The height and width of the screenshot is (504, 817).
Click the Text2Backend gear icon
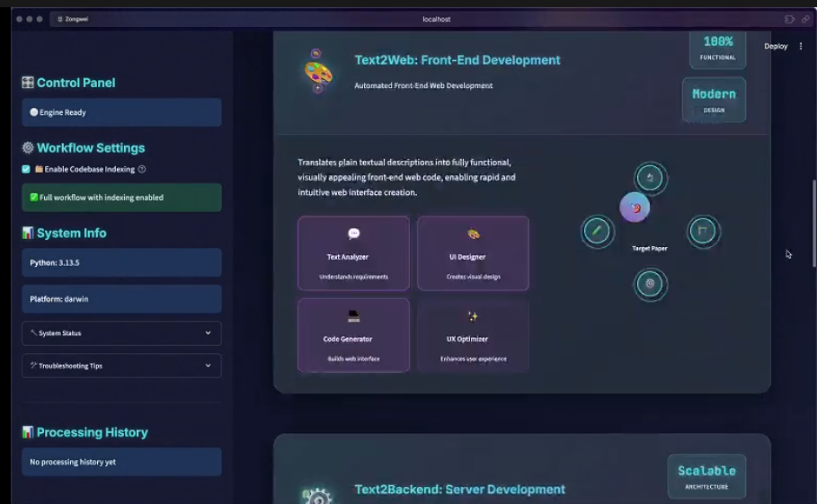coord(316,496)
